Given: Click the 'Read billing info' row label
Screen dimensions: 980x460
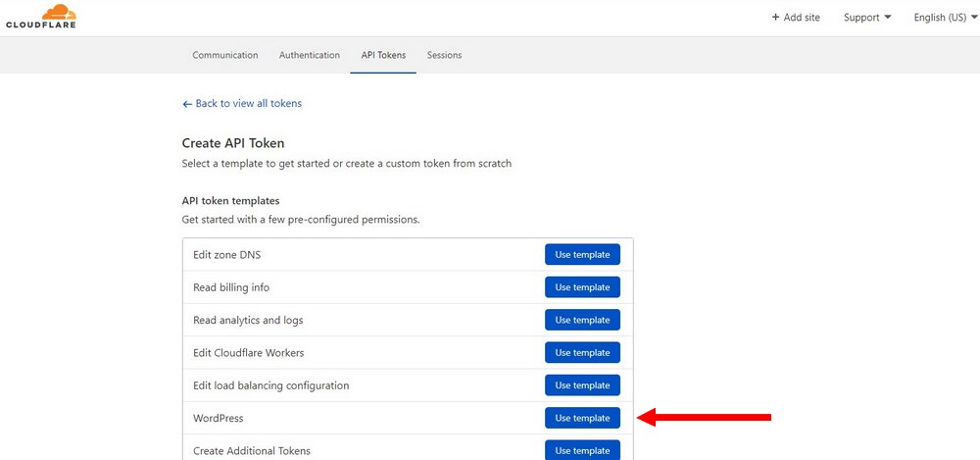Looking at the screenshot, I should 231,287.
